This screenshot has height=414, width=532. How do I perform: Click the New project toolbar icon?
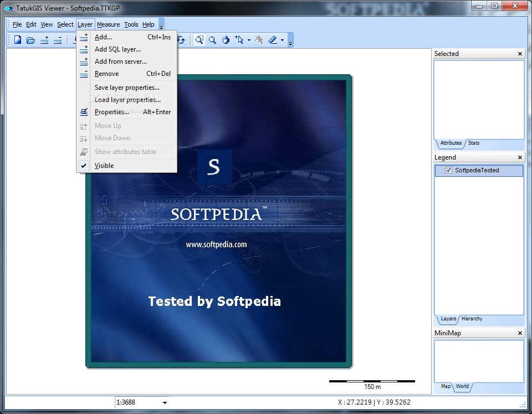[x=18, y=40]
